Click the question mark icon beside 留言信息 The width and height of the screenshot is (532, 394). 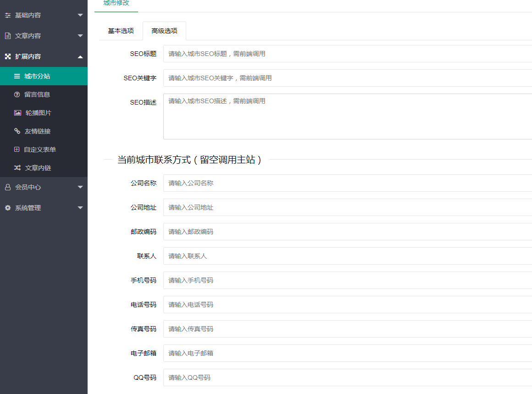(x=17, y=94)
